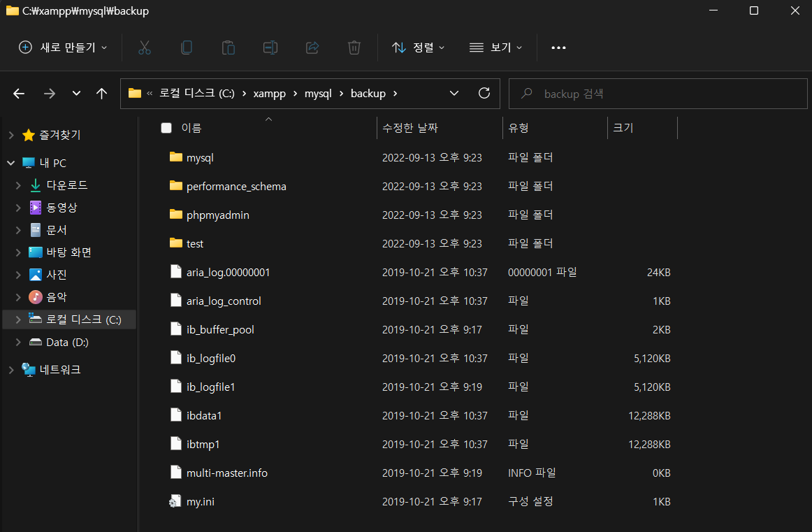The image size is (812, 532).
Task: Expand the Data (D:) tree node
Action: [x=18, y=342]
